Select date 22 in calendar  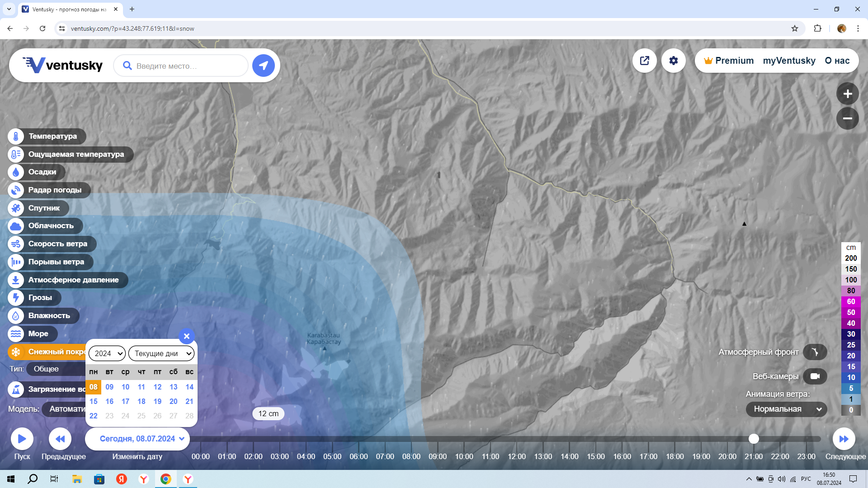(x=94, y=416)
